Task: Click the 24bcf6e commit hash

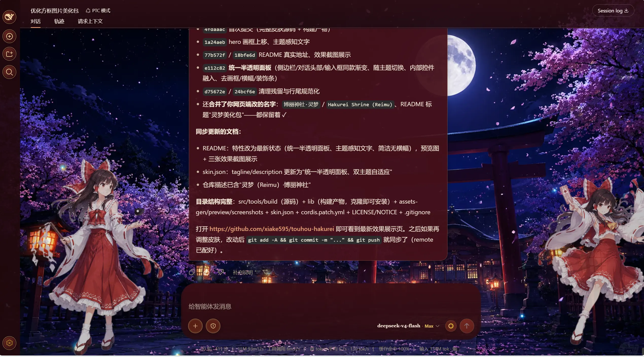Action: click(x=244, y=92)
